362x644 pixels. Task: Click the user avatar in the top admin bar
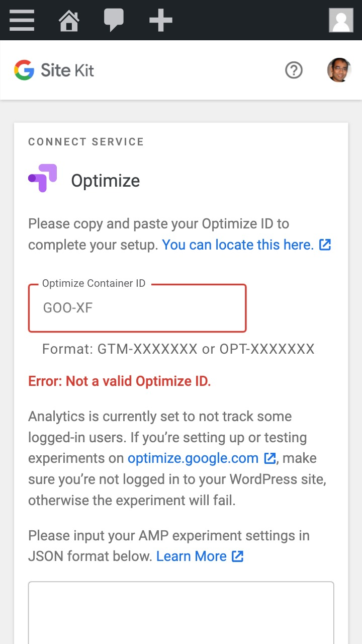pyautogui.click(x=341, y=20)
